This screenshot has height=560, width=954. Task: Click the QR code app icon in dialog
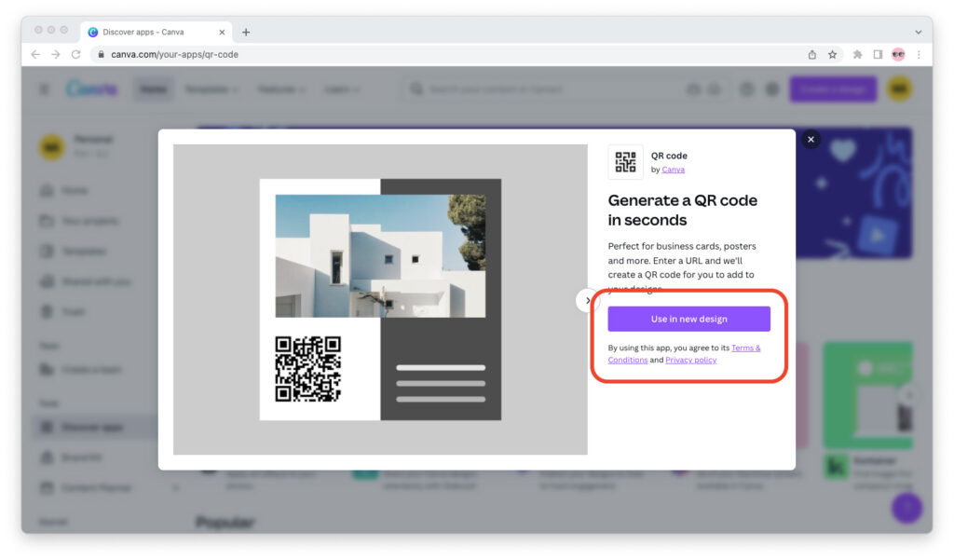click(x=625, y=162)
